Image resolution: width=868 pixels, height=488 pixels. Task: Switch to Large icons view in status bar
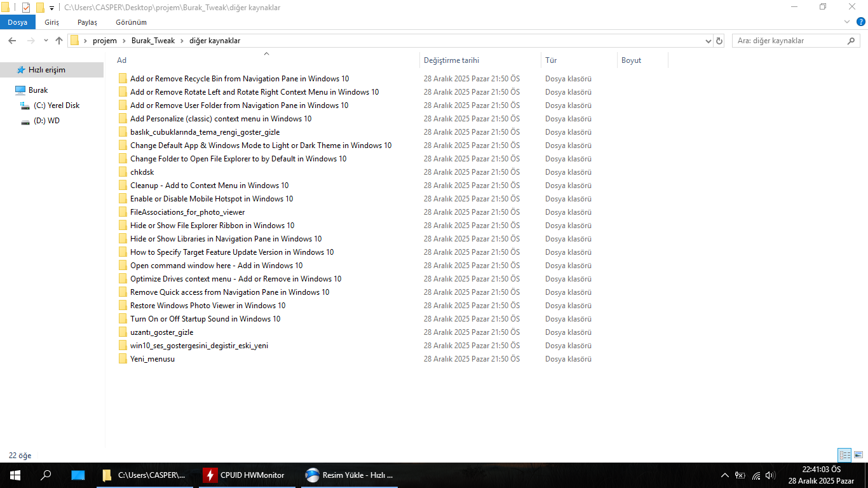coord(858,455)
